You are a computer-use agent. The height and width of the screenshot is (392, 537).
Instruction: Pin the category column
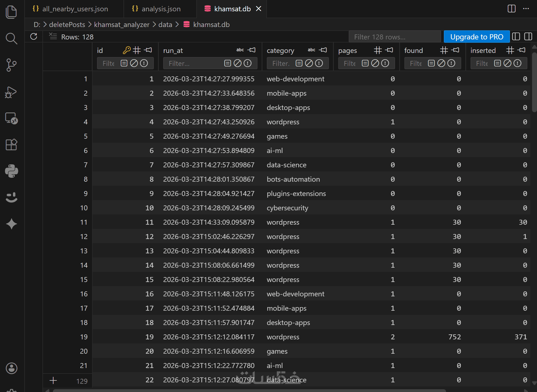point(323,50)
